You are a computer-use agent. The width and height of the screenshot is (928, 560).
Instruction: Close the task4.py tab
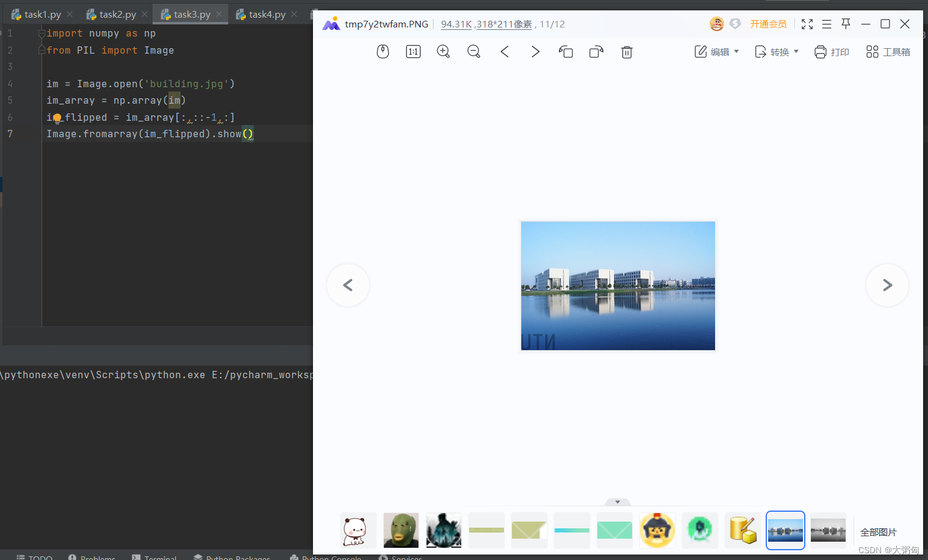pyautogui.click(x=294, y=14)
